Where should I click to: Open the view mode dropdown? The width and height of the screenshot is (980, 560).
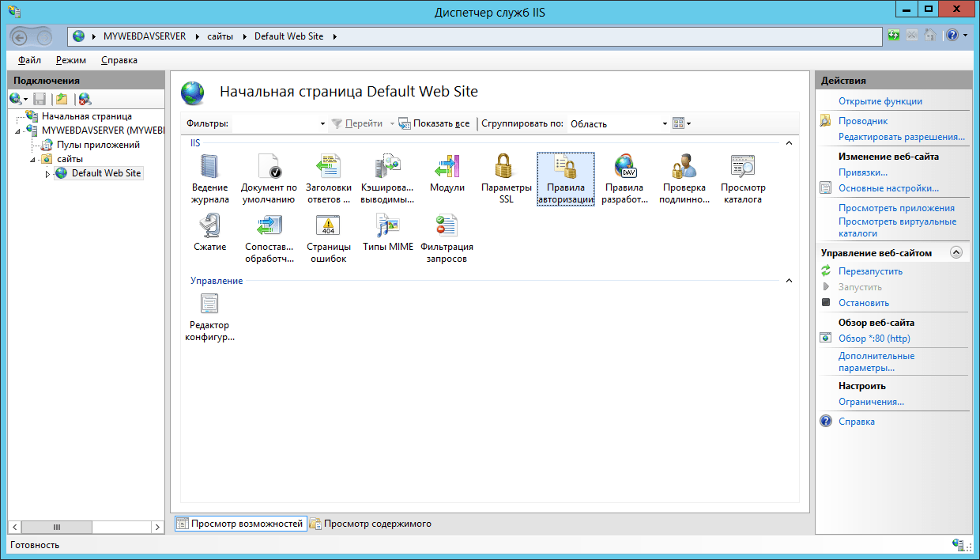pos(681,123)
